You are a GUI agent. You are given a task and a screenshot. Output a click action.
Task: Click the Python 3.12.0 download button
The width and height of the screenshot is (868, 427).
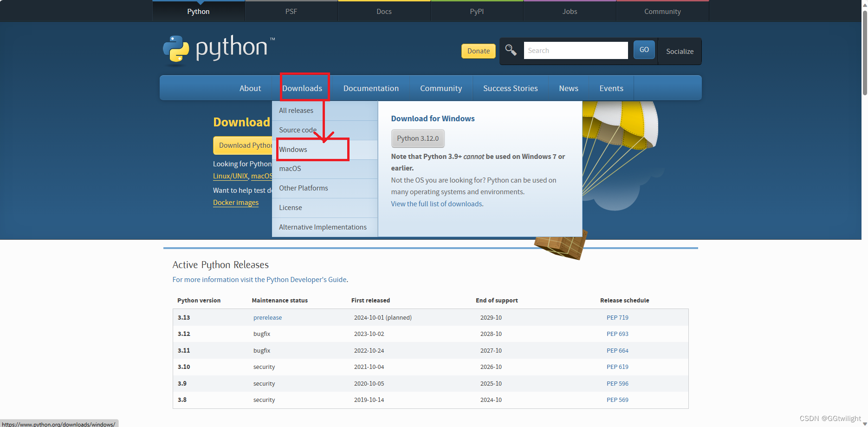pos(418,138)
